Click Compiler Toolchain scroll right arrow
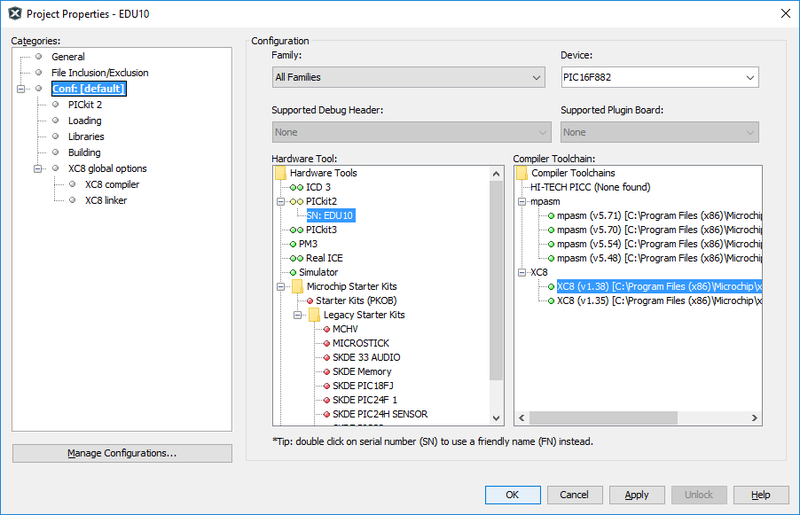Viewport: 800px width, 515px height. click(x=754, y=418)
